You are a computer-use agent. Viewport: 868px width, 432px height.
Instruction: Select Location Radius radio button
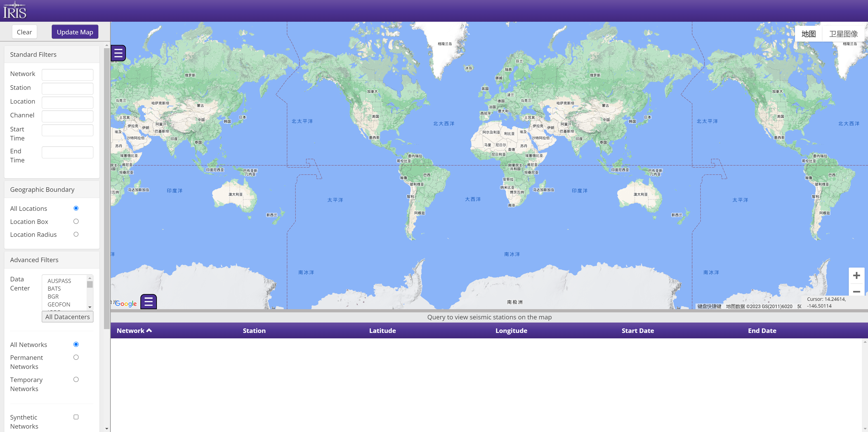click(76, 234)
